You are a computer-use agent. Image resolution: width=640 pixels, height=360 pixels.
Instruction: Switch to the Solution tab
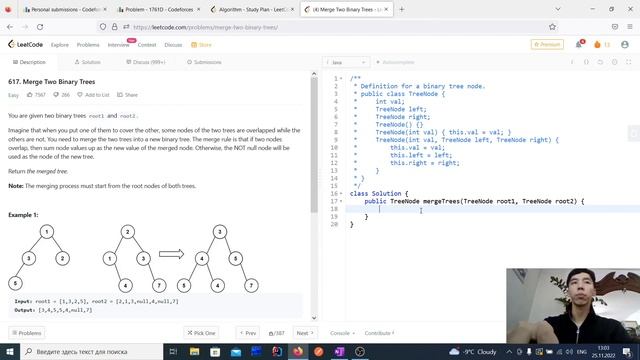pos(87,62)
